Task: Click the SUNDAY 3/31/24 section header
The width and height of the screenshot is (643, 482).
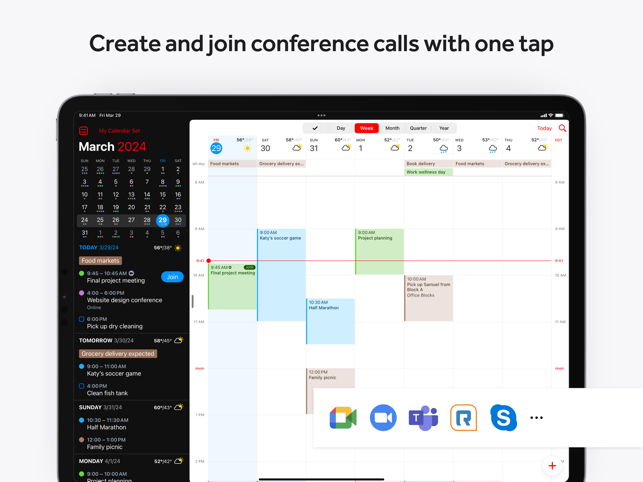Action: tap(100, 408)
